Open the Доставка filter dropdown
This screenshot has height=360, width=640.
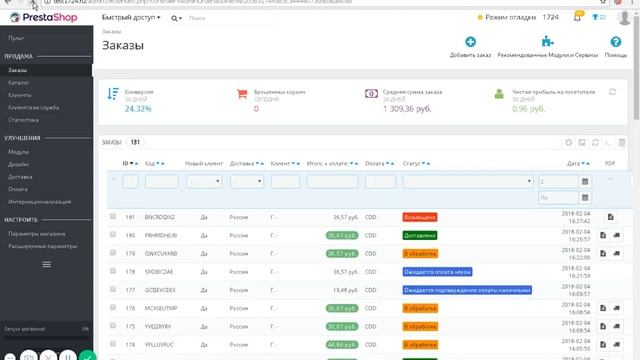[x=247, y=181]
